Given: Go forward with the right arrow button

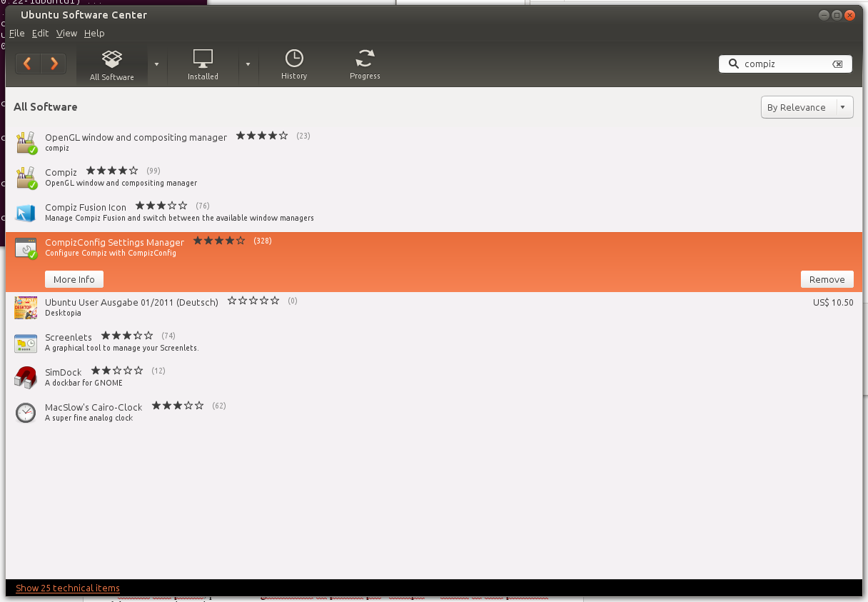Looking at the screenshot, I should click(x=54, y=64).
